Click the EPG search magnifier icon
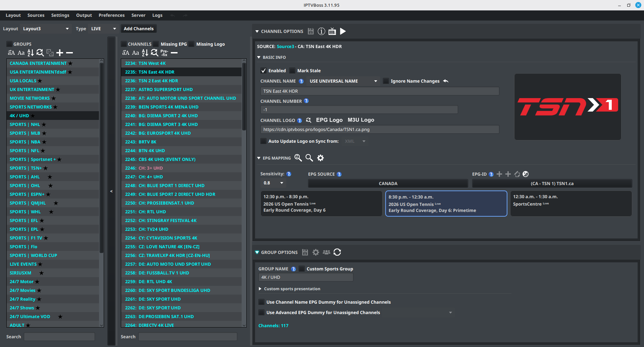The height and width of the screenshot is (347, 644). 309,158
